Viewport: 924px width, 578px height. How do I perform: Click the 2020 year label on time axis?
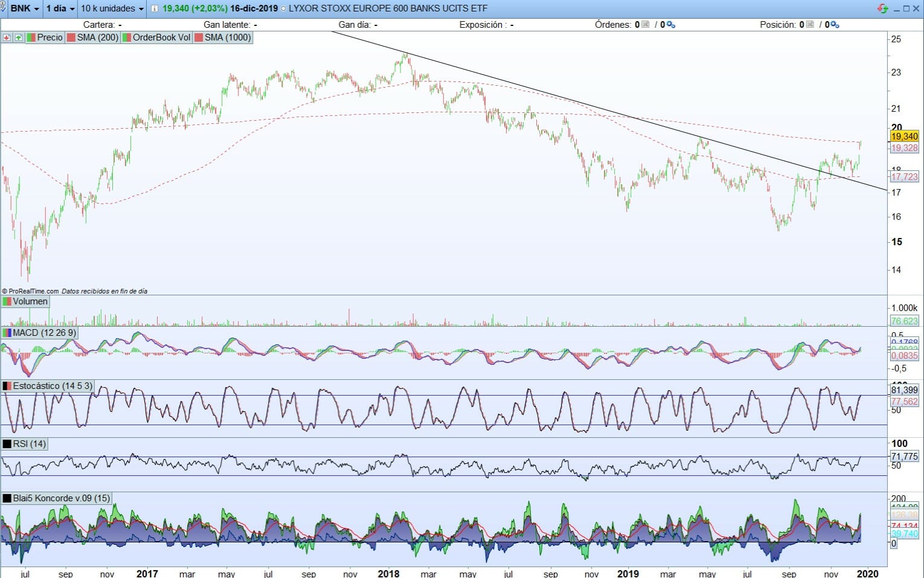(x=868, y=573)
